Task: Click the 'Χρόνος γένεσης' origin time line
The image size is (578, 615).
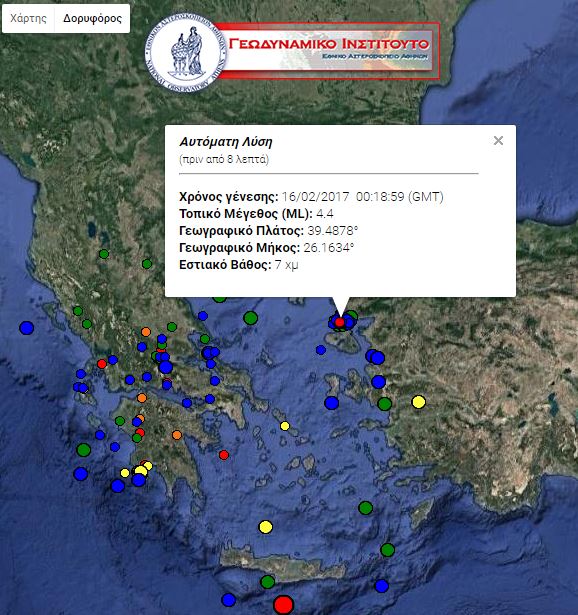Action: click(311, 197)
